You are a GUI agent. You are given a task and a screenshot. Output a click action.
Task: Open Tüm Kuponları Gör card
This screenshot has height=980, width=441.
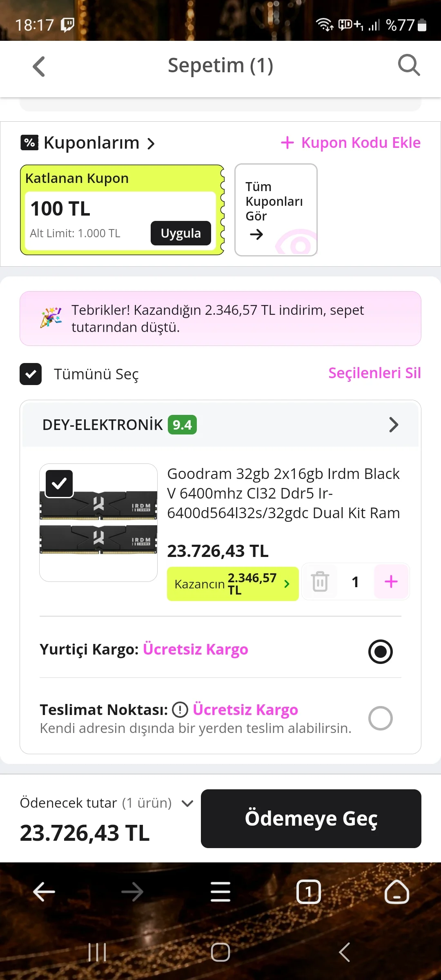coord(276,210)
